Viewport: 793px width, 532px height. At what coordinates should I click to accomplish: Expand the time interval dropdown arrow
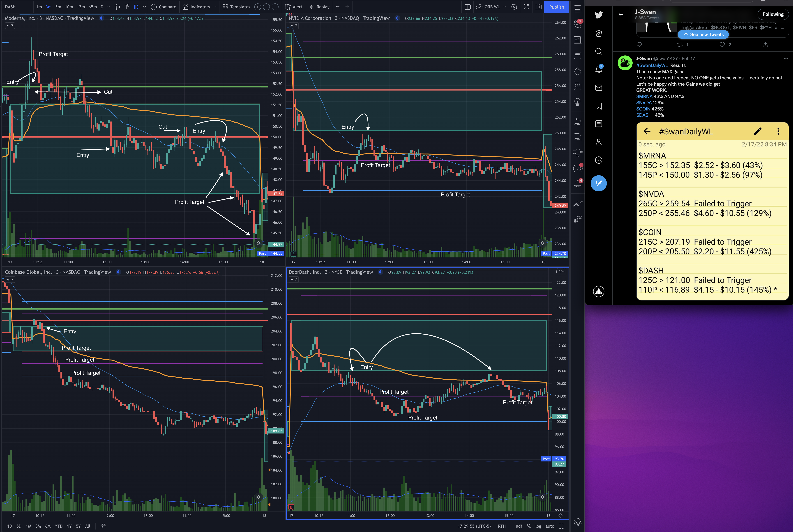coord(109,7)
